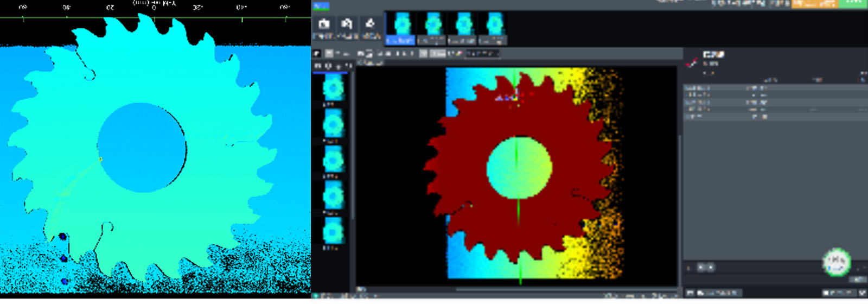868x304 pixels.
Task: Click the camera icon in the top toolbar
Action: click(324, 24)
